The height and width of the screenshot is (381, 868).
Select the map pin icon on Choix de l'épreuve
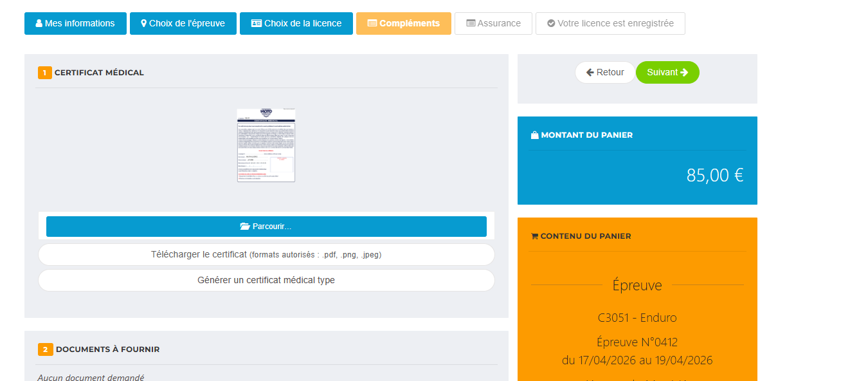click(143, 23)
